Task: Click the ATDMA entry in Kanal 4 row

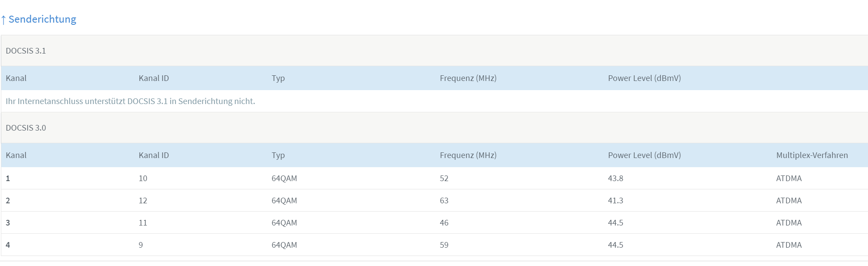Action: (x=789, y=245)
